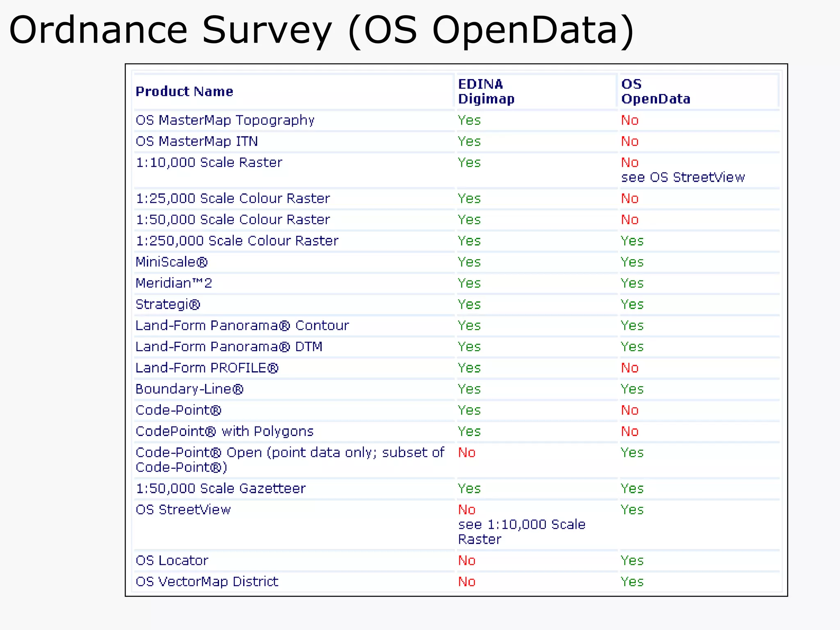Click '1:50,000 Scale Colour Raster' row name
The width and height of the screenshot is (840, 630).
233,219
